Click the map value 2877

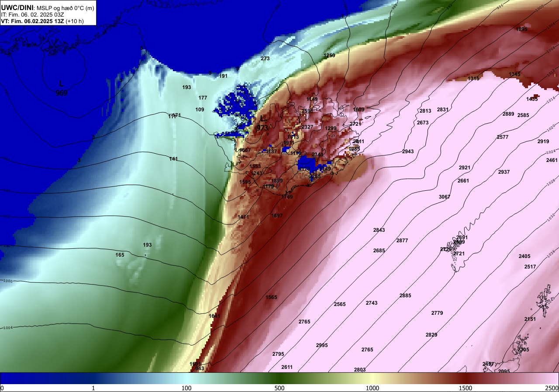[402, 241]
